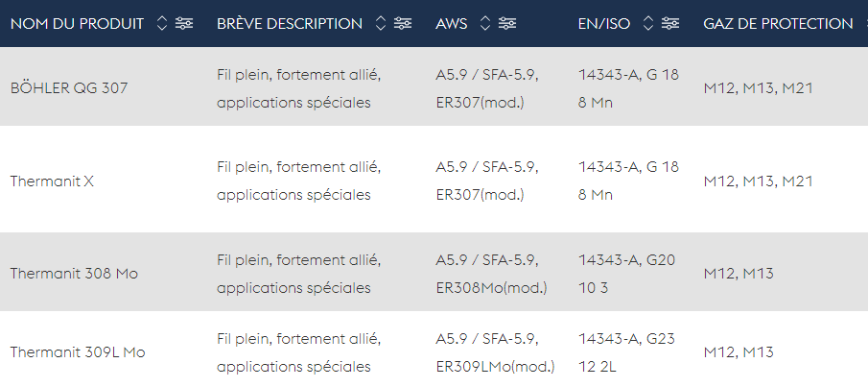Open the Thermanit 309L Mo product
Viewport: 868px width, 387px height.
coord(78,352)
